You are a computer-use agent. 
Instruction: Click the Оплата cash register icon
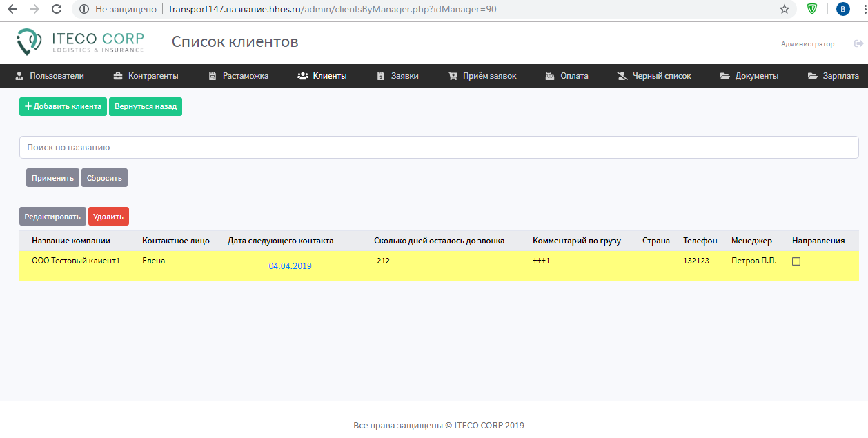point(550,76)
